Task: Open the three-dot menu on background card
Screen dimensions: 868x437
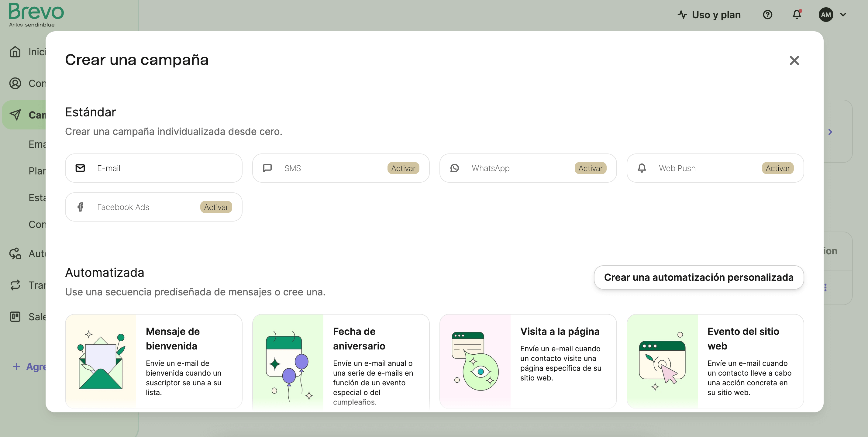Action: pos(825,287)
